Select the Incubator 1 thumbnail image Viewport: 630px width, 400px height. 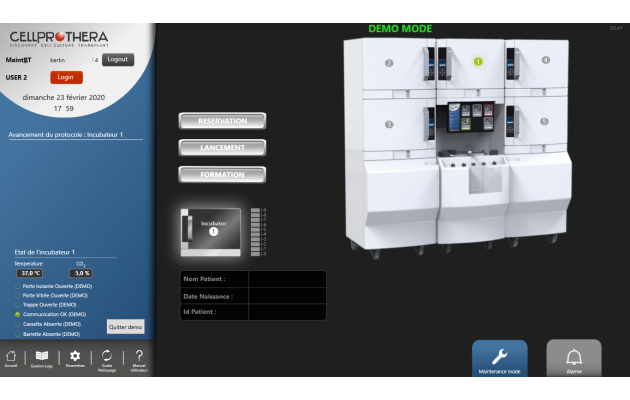211,228
